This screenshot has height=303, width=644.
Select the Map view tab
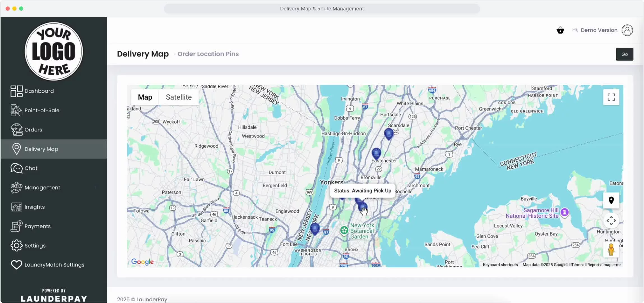(x=145, y=97)
